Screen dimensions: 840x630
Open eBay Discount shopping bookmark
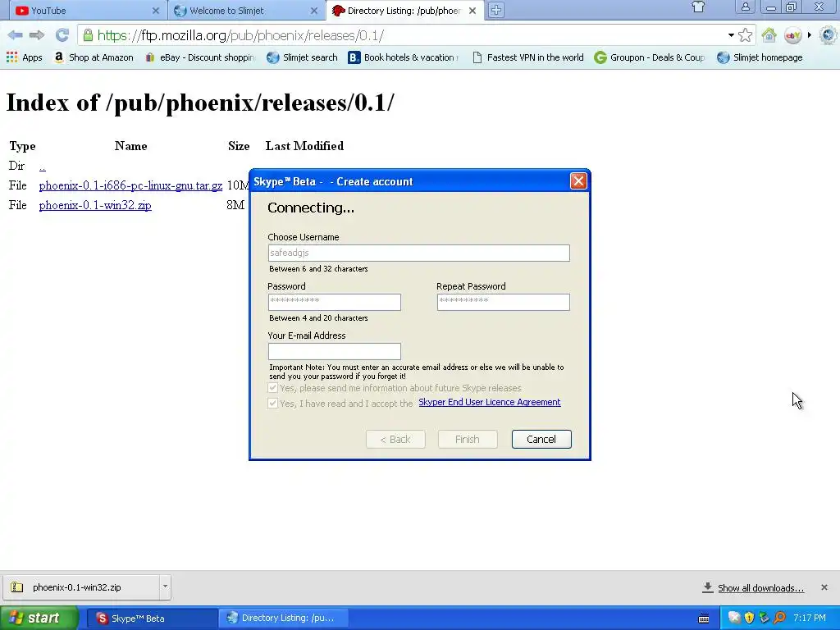(200, 57)
